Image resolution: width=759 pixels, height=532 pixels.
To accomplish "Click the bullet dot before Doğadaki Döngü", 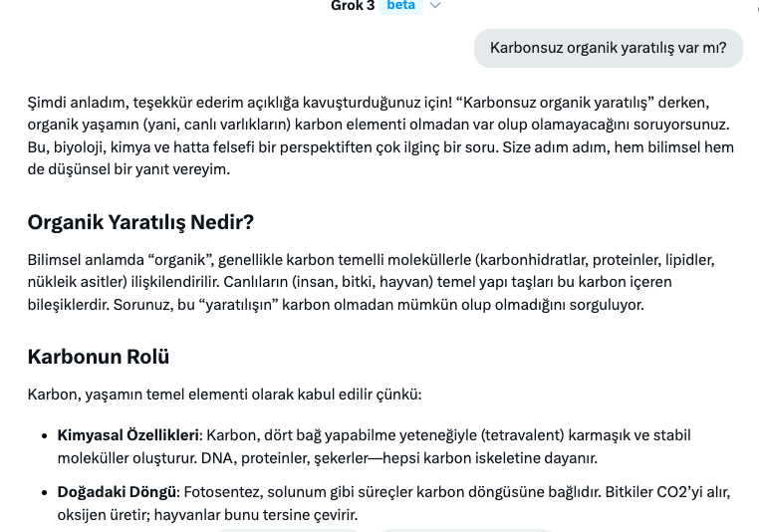I will point(44,493).
